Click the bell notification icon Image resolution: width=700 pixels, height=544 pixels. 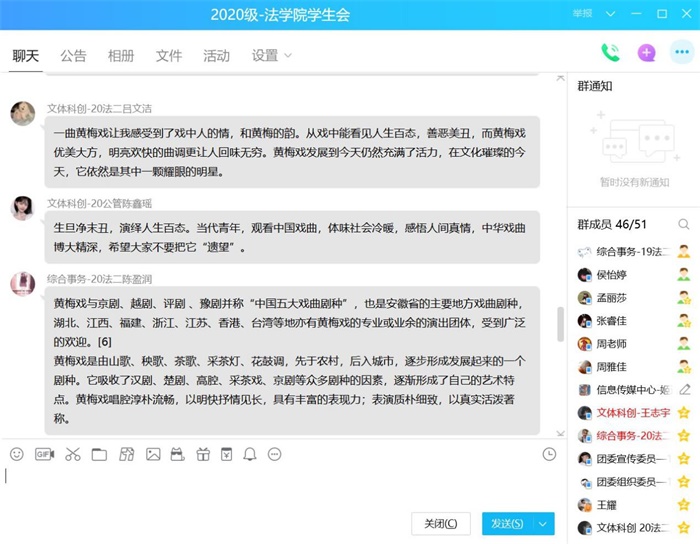tap(250, 454)
